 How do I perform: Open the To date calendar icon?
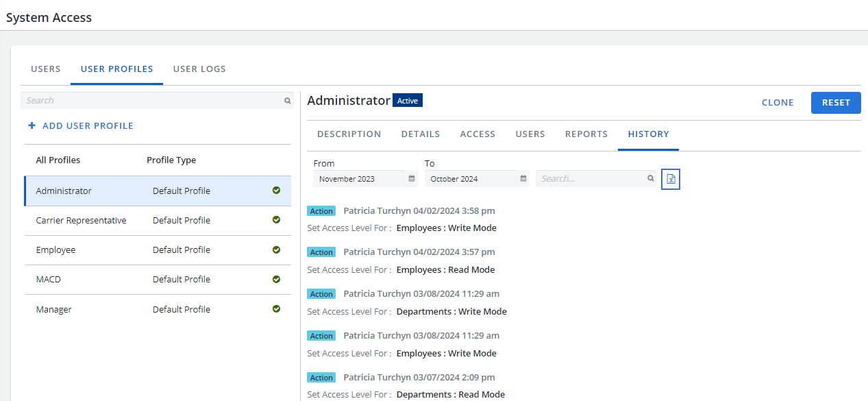click(523, 178)
